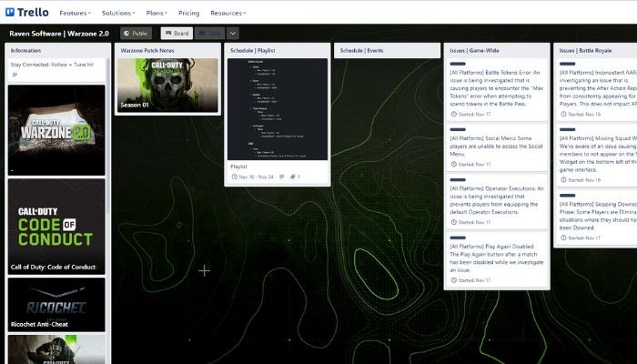Go to the Pricing page
The image size is (637, 364).
pos(189,13)
